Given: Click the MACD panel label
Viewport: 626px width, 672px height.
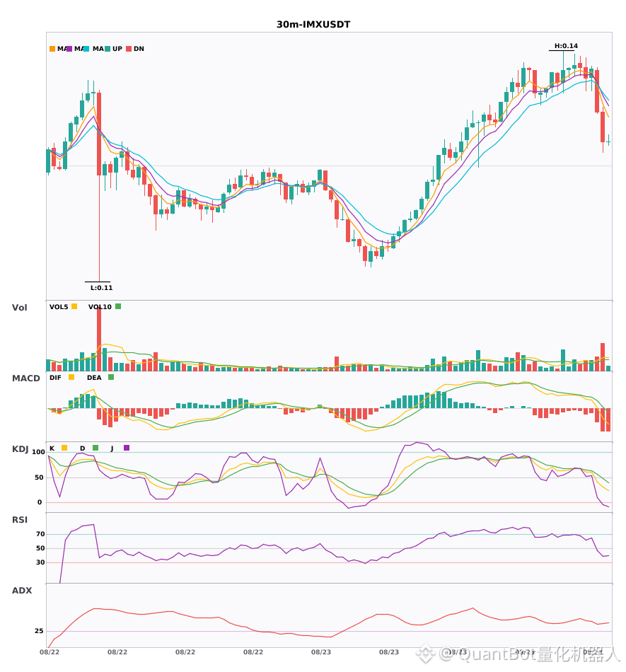Looking at the screenshot, I should click(x=25, y=378).
